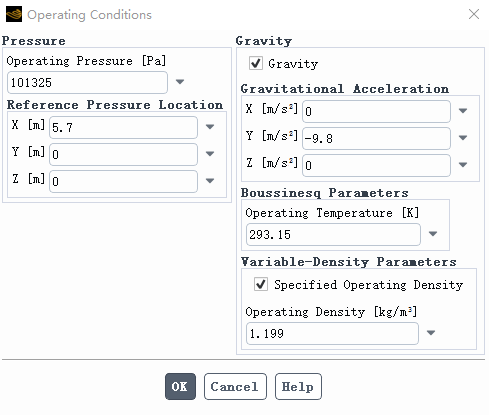Click the Operating Density value field
This screenshot has width=489, height=415.
[332, 333]
